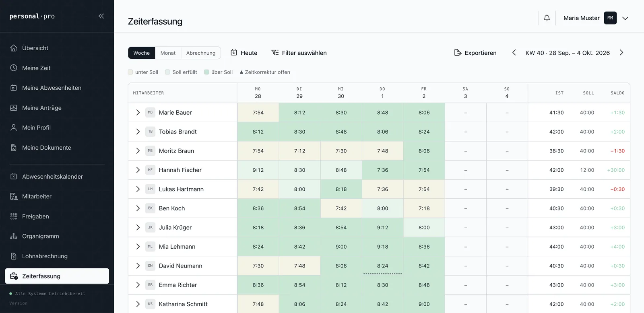Click the Übersicht home icon

click(x=14, y=48)
